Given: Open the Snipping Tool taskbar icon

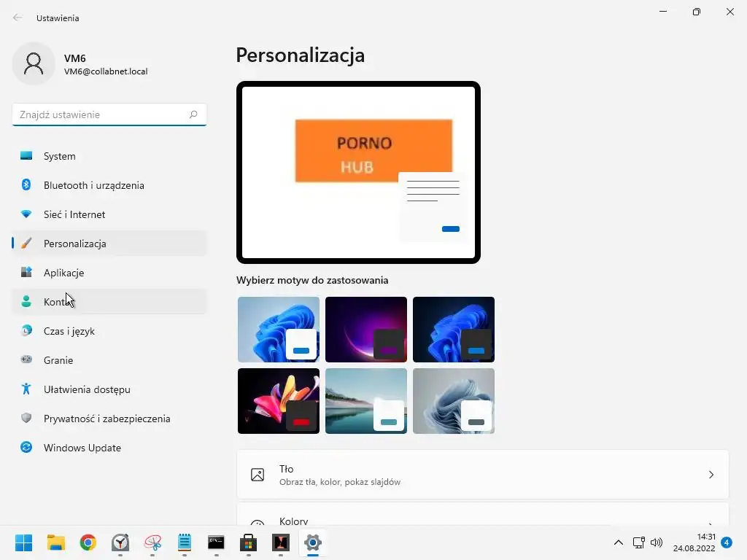Looking at the screenshot, I should click(x=152, y=542).
